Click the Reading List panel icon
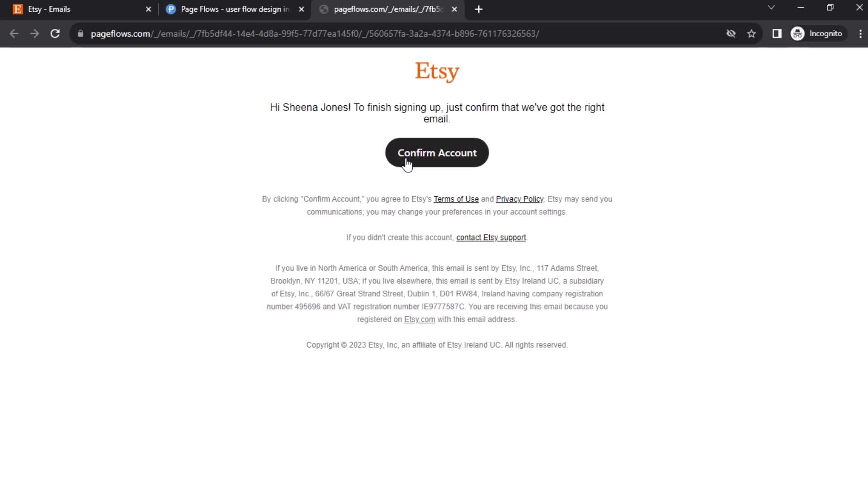Viewport: 868px width, 488px height. click(776, 33)
